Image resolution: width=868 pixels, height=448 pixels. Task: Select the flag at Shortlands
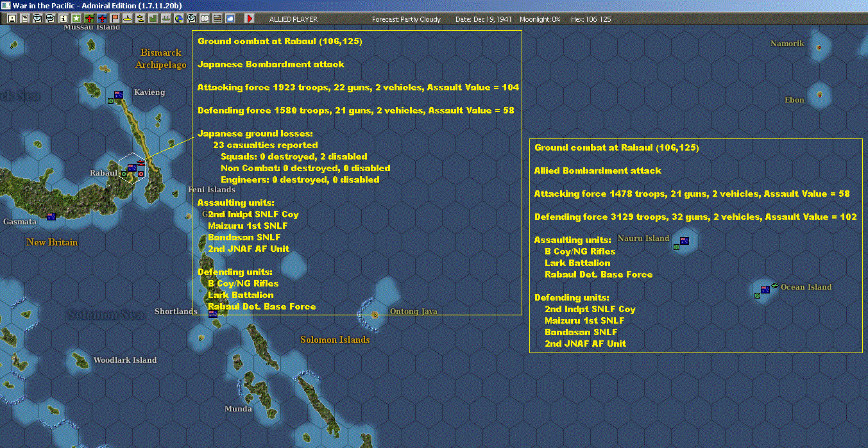tap(212, 313)
